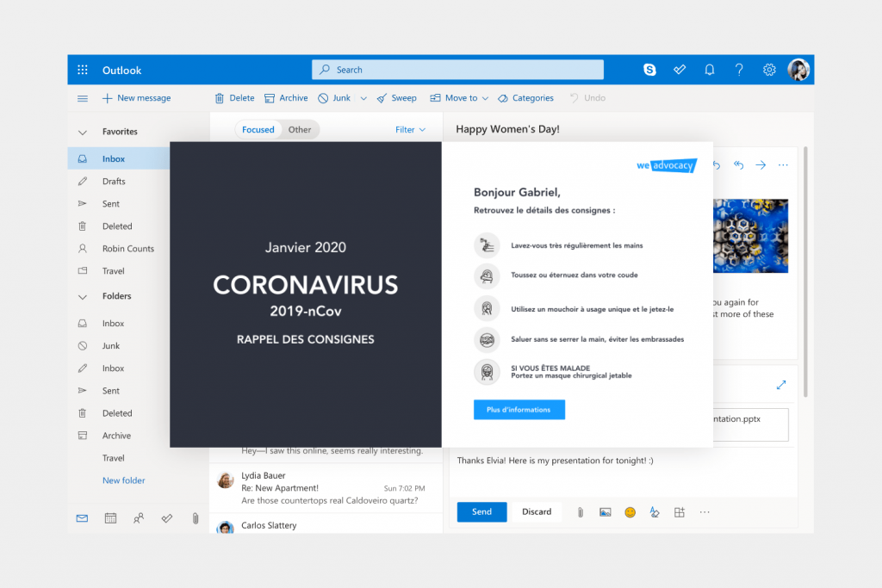Attach a file using paperclip icon
Viewport: 882px width, 588px height.
coord(581,512)
